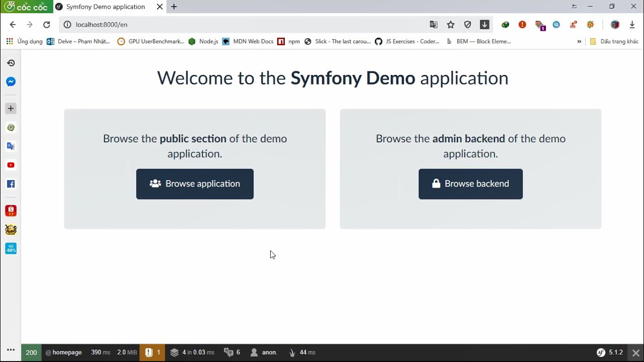Click the orange people-tree extension icon
The width and height of the screenshot is (644, 362).
click(x=574, y=25)
